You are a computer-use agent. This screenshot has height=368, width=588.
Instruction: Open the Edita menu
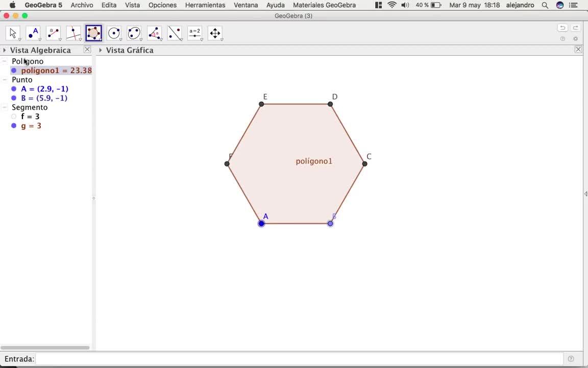(109, 5)
